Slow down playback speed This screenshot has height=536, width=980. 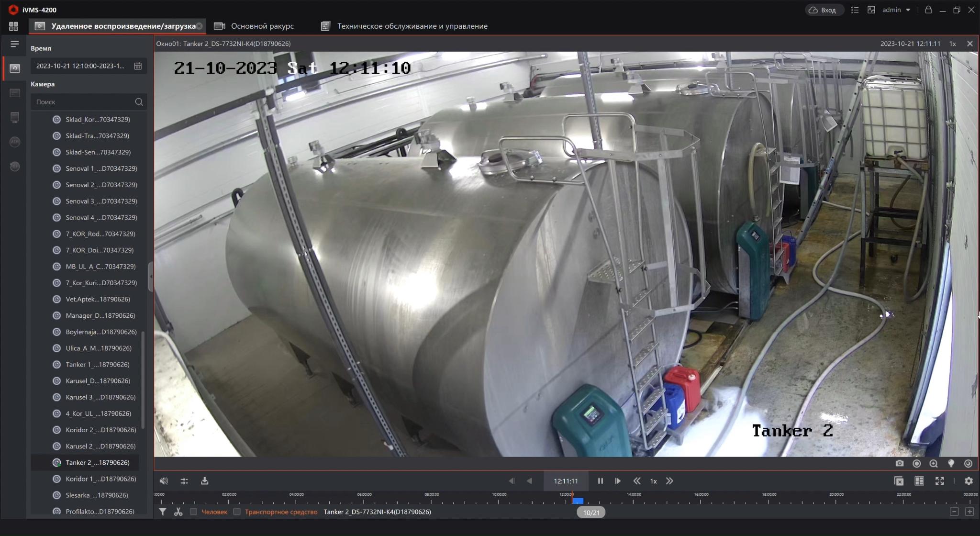(637, 481)
